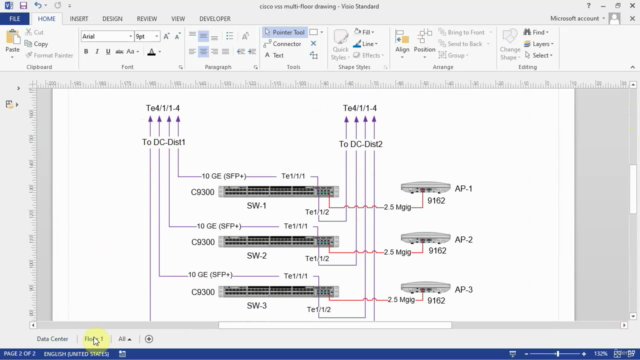640x360 pixels.
Task: Click Send to Back
Action: (x=460, y=44)
